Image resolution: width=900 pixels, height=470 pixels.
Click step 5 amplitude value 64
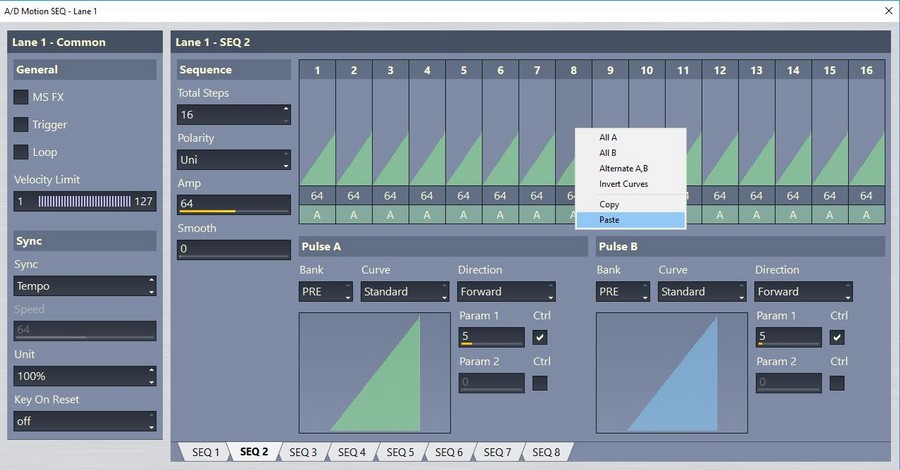(x=463, y=196)
